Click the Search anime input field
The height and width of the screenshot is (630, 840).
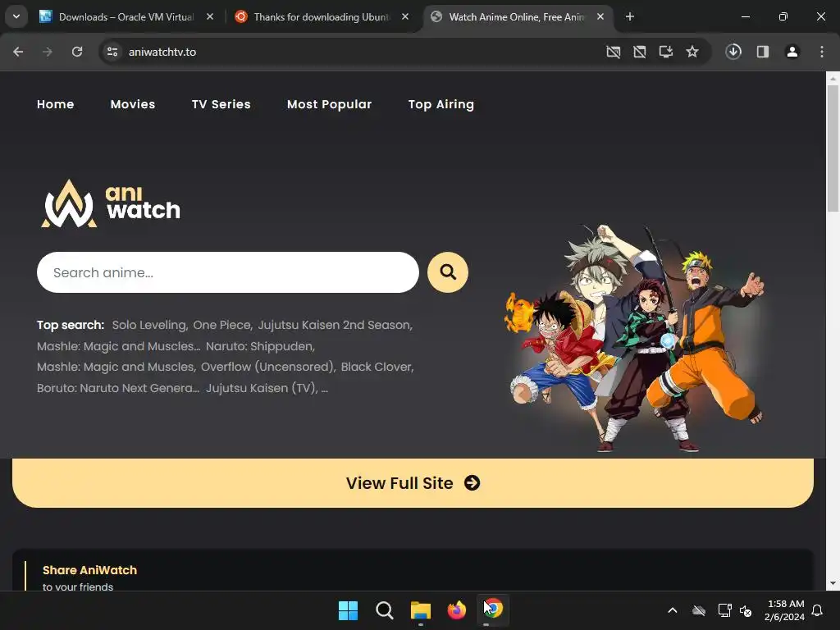click(228, 272)
